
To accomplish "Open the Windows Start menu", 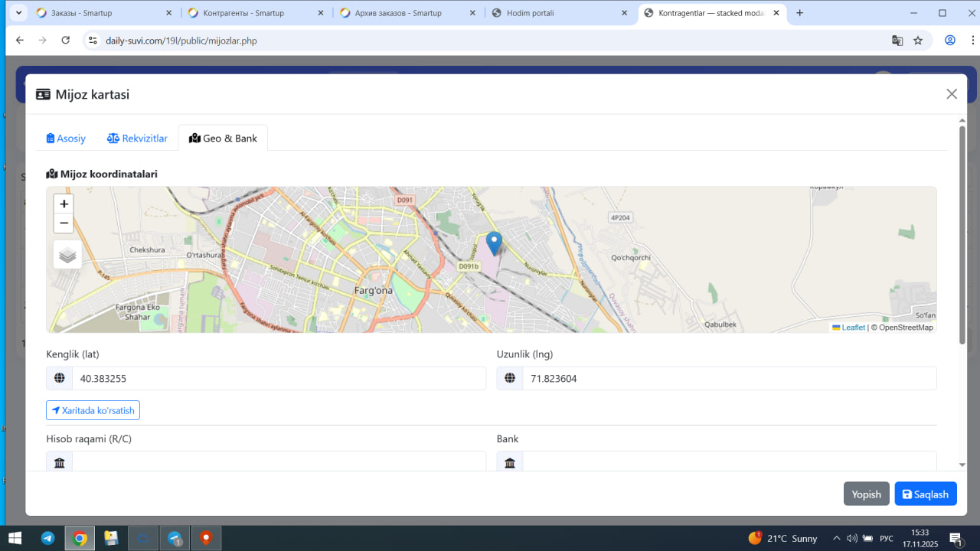I will (x=15, y=538).
